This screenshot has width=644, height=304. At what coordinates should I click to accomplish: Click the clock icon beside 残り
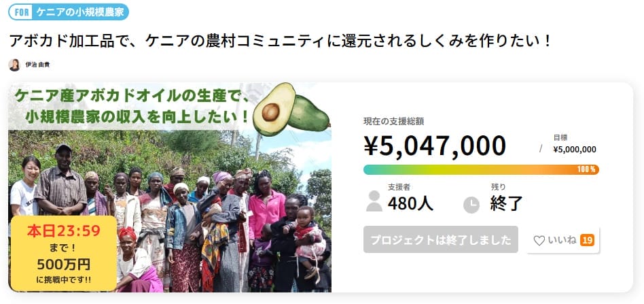pos(471,205)
